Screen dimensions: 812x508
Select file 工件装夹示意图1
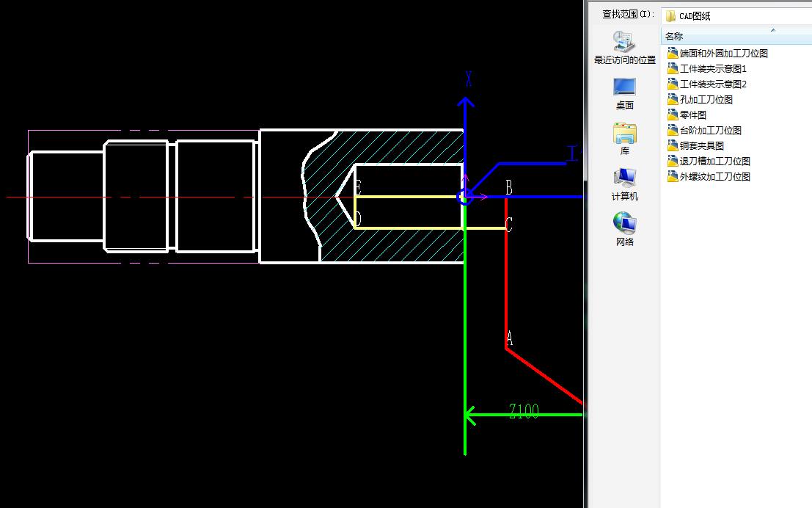[707, 68]
